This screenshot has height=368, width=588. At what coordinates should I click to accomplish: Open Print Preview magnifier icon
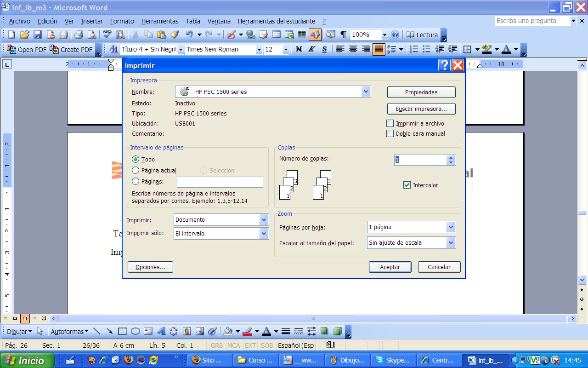pyautogui.click(x=92, y=34)
